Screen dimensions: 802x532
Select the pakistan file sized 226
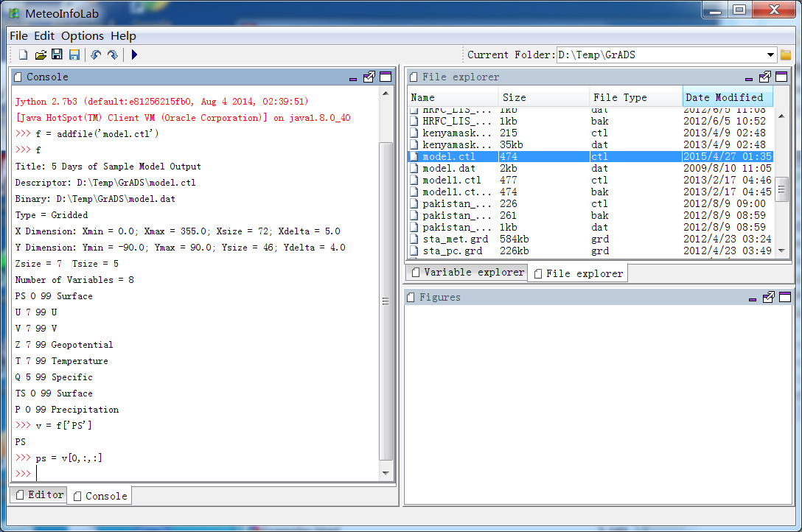590,203
